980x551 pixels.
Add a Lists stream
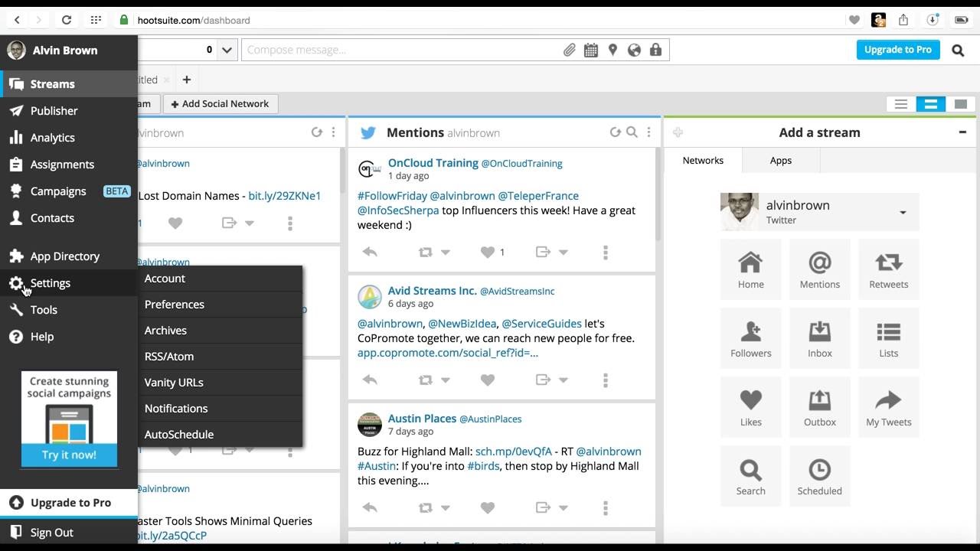(x=889, y=338)
